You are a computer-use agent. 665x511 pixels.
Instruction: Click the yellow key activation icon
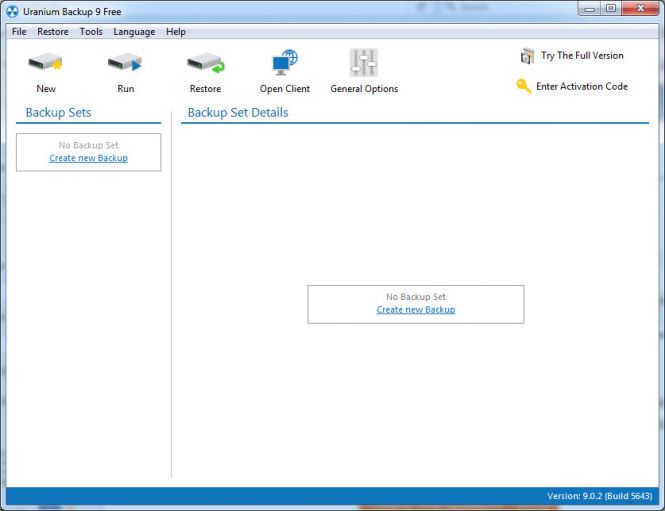tap(523, 86)
